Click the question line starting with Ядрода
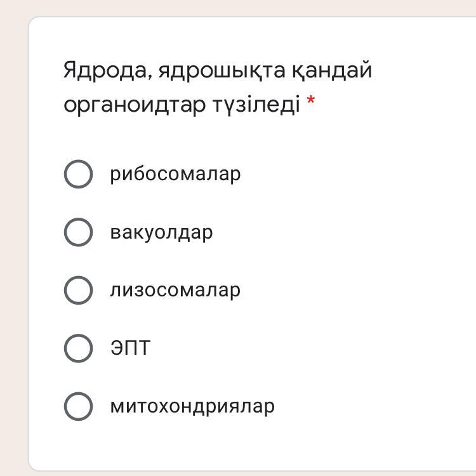The height and width of the screenshot is (476, 476). click(217, 70)
